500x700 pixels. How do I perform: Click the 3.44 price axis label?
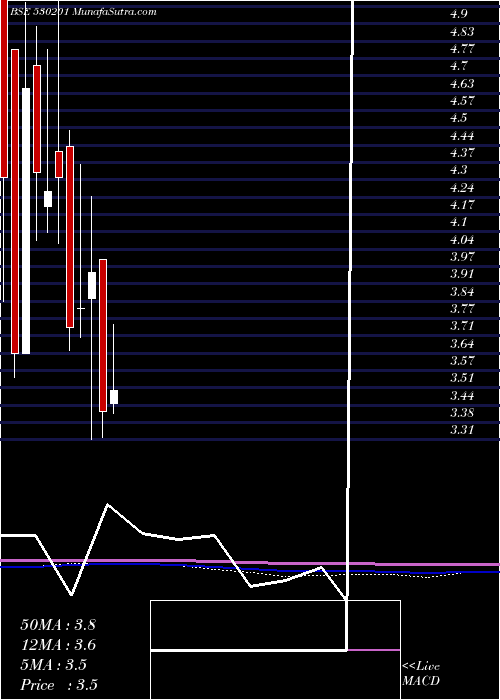[x=462, y=395]
